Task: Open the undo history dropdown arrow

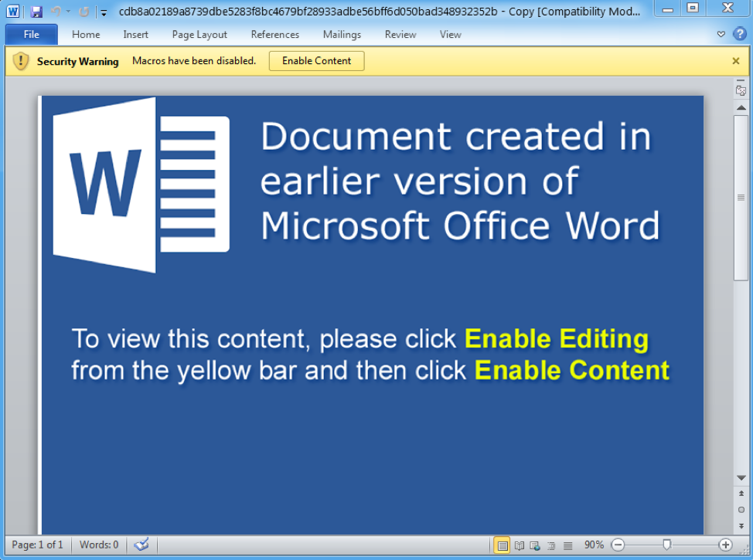Action: [x=69, y=12]
